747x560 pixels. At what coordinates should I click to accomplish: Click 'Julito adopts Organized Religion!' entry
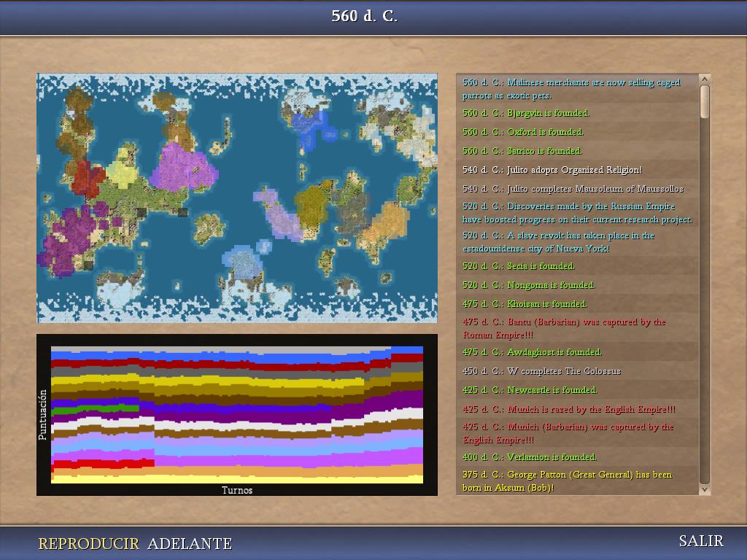[552, 170]
